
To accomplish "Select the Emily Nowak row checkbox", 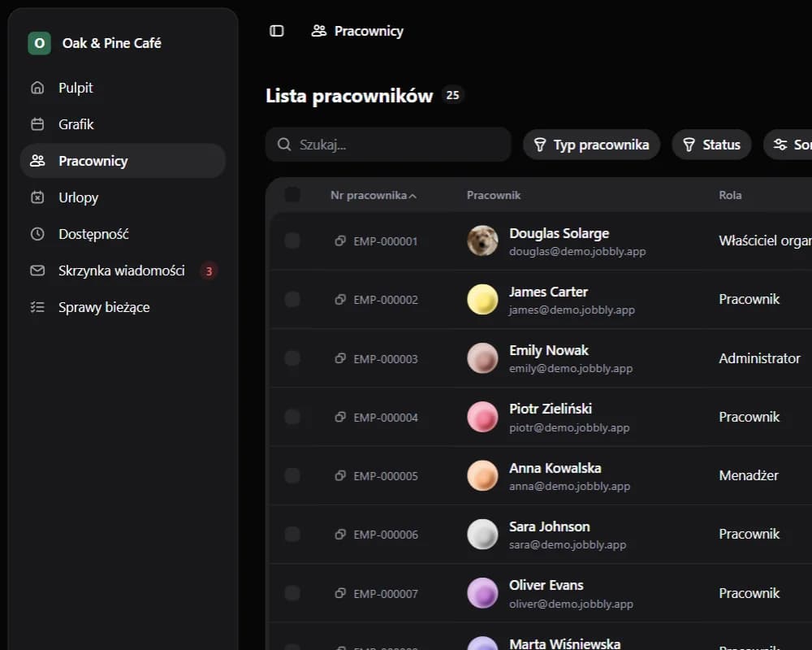I will pyautogui.click(x=292, y=358).
